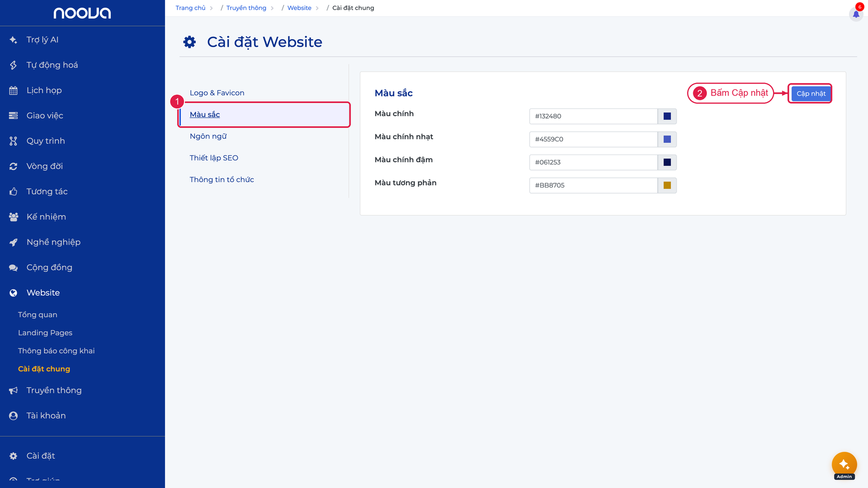Select the Logo & Favicon tab
Image resolution: width=868 pixels, height=488 pixels.
[x=217, y=93]
